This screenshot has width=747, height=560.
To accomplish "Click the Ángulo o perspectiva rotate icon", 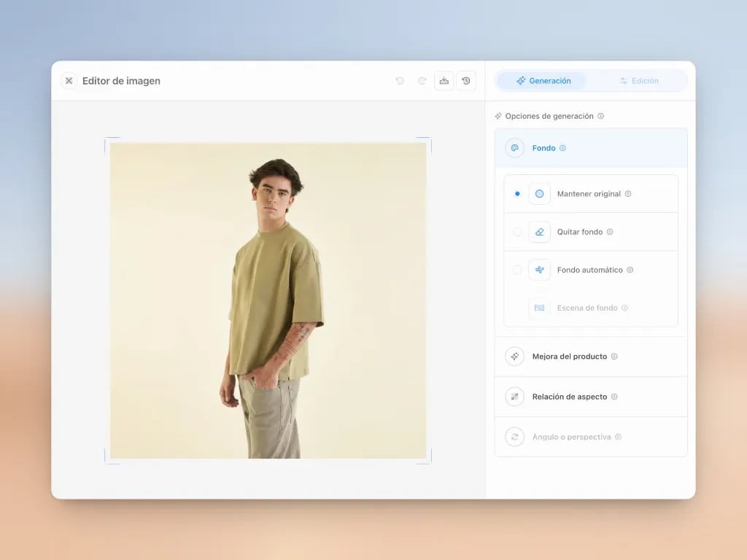I will click(x=514, y=437).
